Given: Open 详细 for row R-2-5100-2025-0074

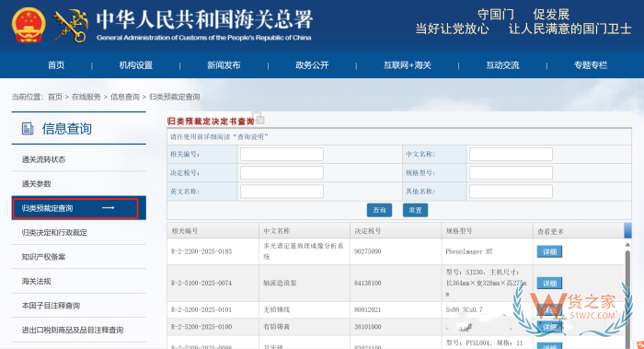Looking at the screenshot, I should (x=549, y=284).
